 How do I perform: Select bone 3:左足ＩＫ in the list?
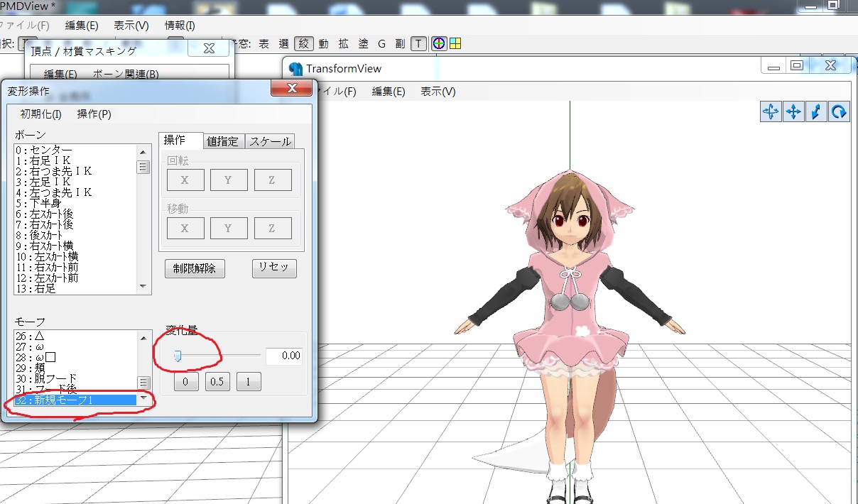pos(75,182)
